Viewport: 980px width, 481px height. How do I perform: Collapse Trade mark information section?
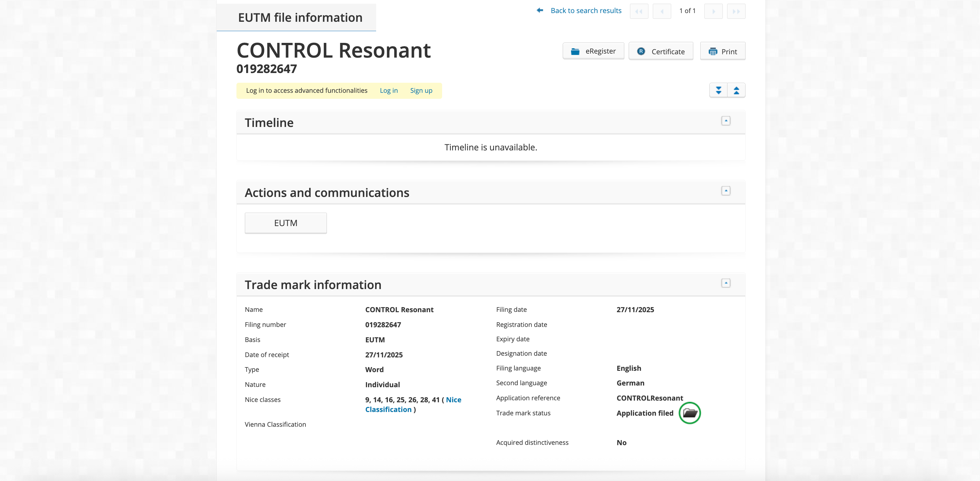coord(725,283)
